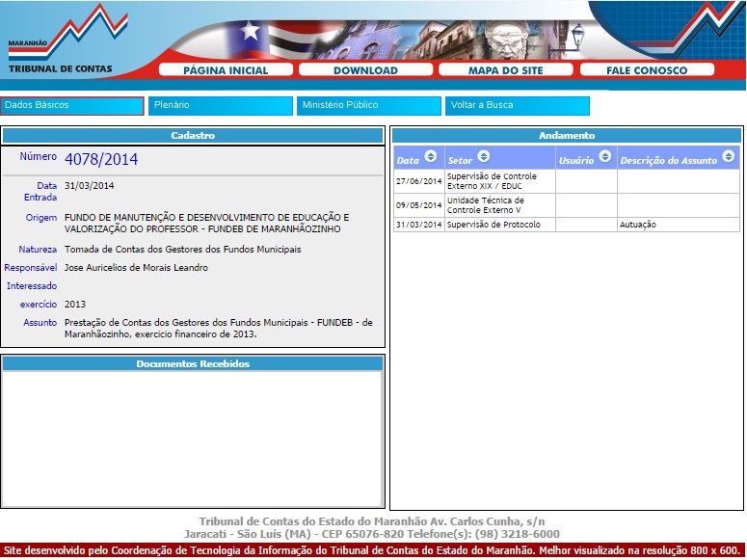
Task: Click the sort icon beside Usuário
Action: coord(604,156)
